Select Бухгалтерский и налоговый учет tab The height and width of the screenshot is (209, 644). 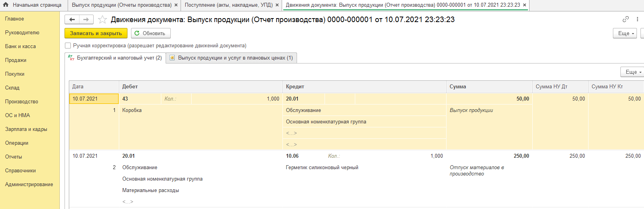[115, 58]
